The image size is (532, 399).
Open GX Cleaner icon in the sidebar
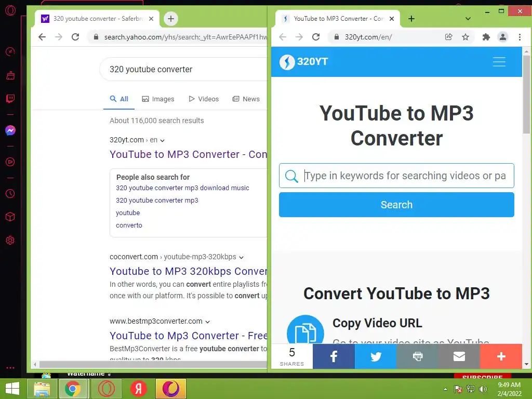10,75
